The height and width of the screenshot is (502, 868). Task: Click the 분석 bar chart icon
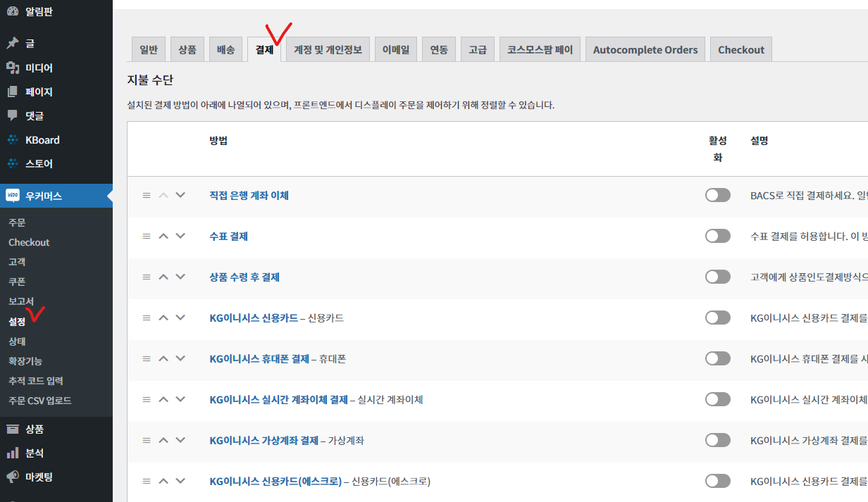tap(13, 453)
